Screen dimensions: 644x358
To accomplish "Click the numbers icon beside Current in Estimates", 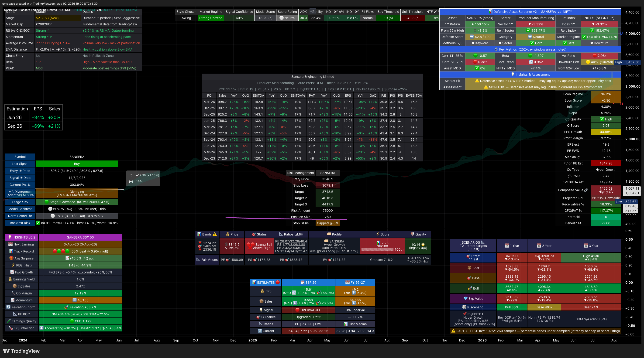I will pos(260,331).
